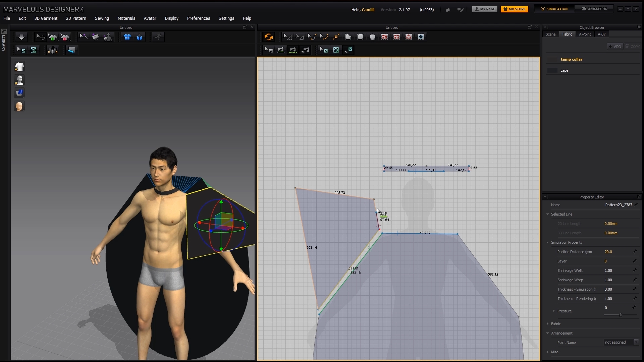
Task: Click the MD STORE button
Action: [514, 9]
